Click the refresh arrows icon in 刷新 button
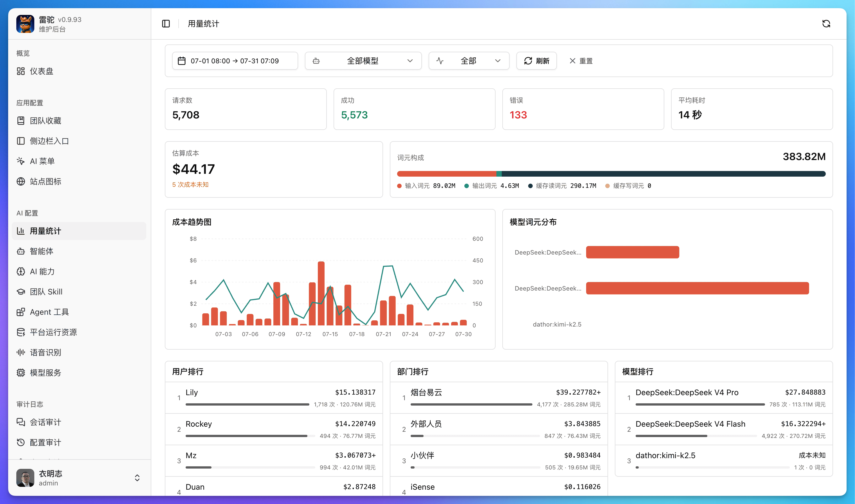855x504 pixels. [528, 61]
